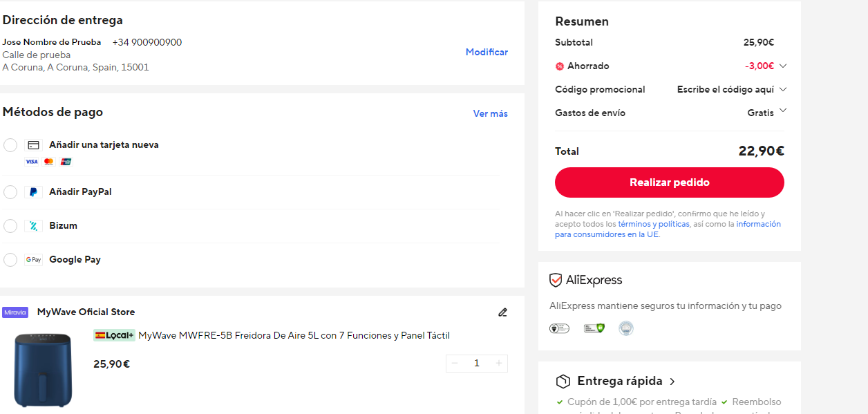Expand the Gastos de envío details chevron

pos(782,110)
